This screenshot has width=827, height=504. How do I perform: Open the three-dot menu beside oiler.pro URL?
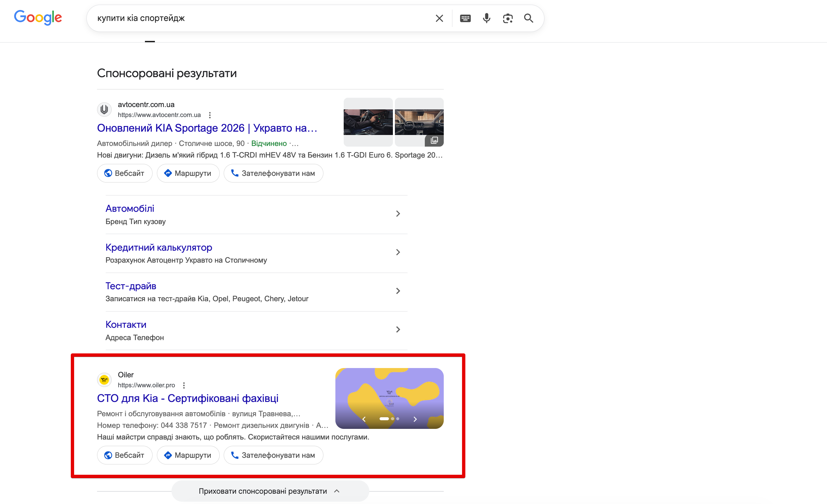point(184,385)
